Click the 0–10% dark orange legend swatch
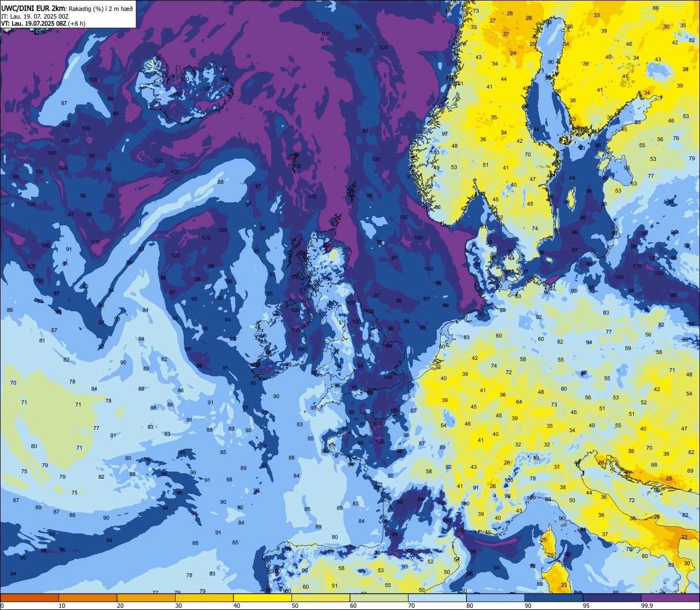700x610 pixels. click(30, 597)
